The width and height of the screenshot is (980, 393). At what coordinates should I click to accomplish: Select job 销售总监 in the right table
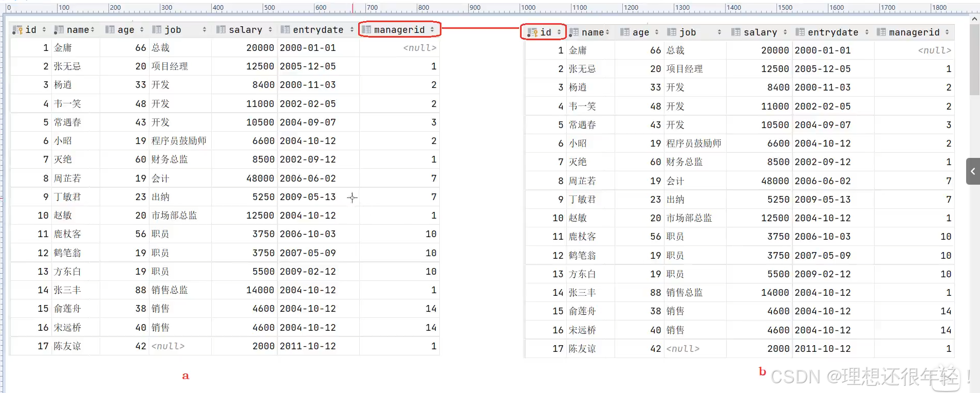click(685, 293)
